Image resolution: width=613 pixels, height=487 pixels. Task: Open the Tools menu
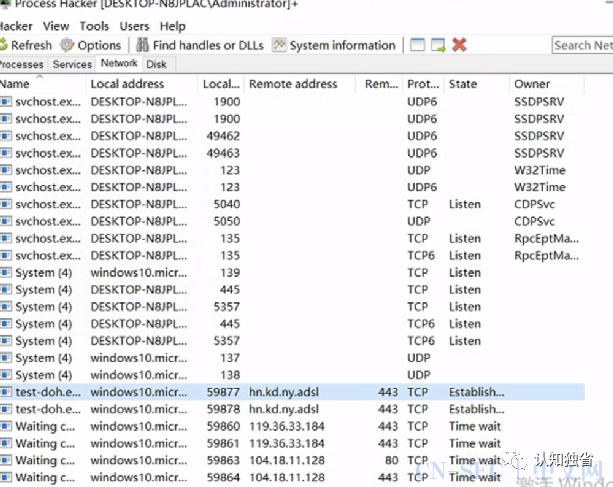(x=94, y=26)
